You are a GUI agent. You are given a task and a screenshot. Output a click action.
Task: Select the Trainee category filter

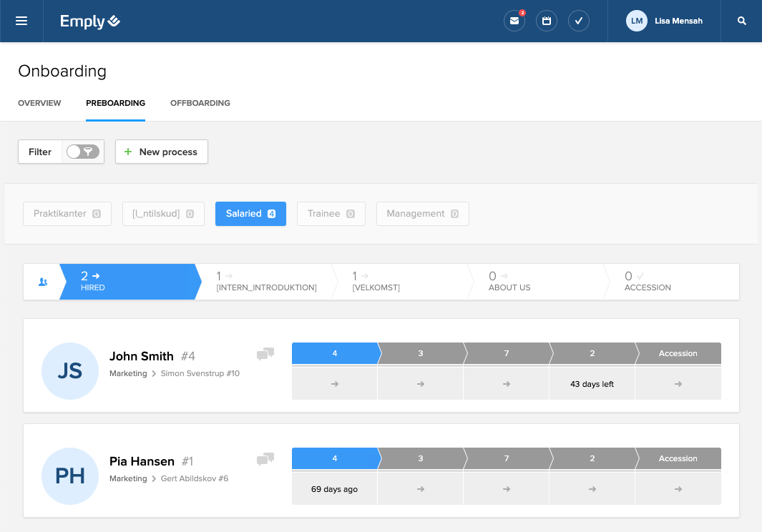click(331, 214)
